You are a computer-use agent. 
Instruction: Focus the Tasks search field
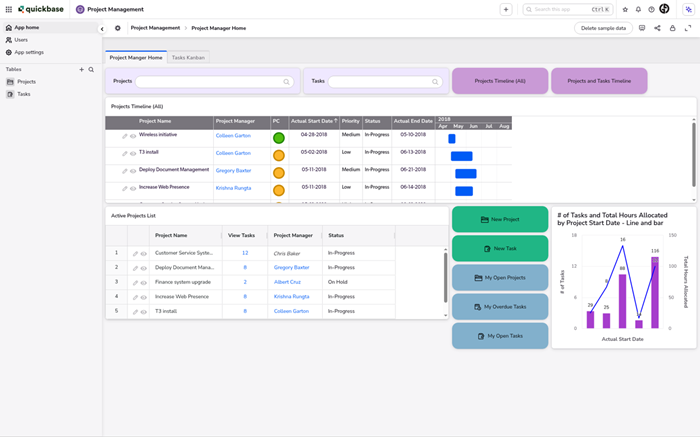pyautogui.click(x=385, y=82)
